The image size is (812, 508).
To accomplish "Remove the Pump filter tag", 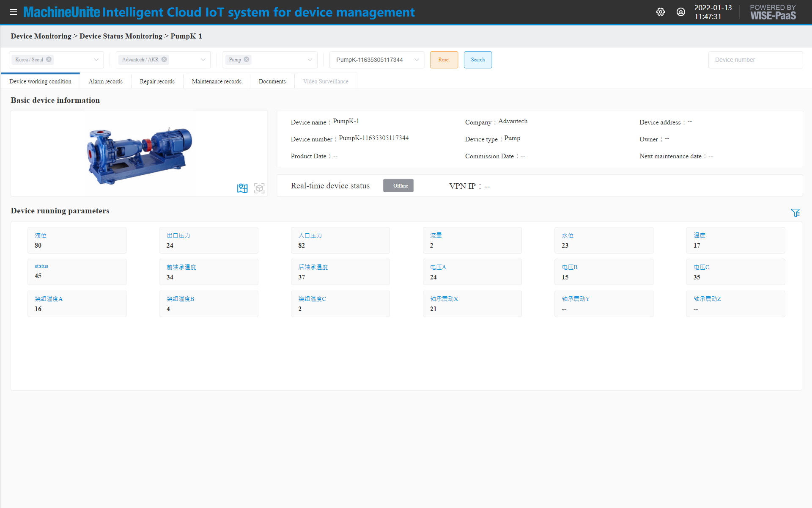I will pyautogui.click(x=246, y=60).
